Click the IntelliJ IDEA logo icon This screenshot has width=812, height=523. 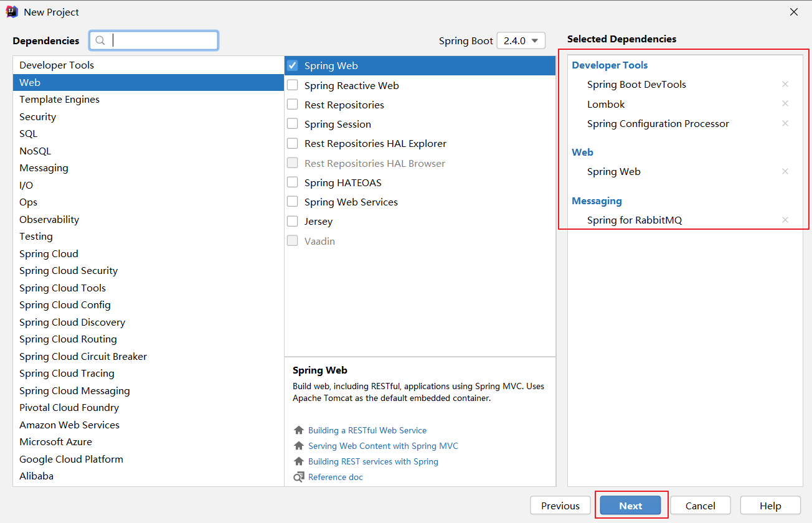12,12
